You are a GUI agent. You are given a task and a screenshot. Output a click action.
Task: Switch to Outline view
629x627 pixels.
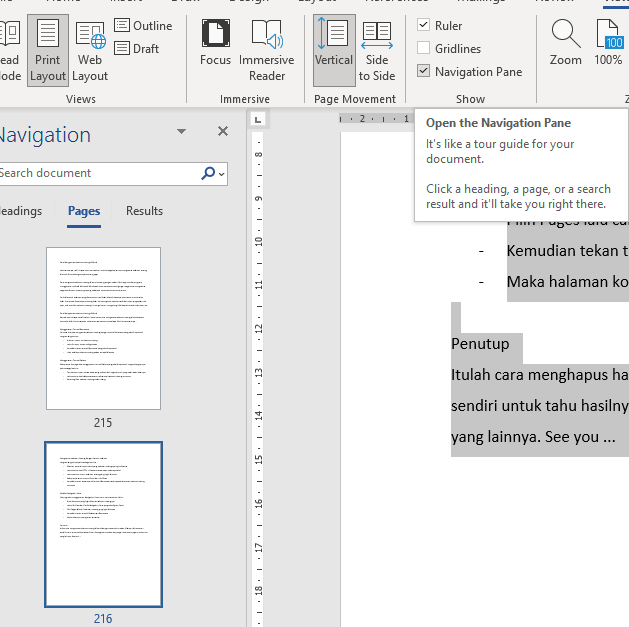[x=143, y=26]
